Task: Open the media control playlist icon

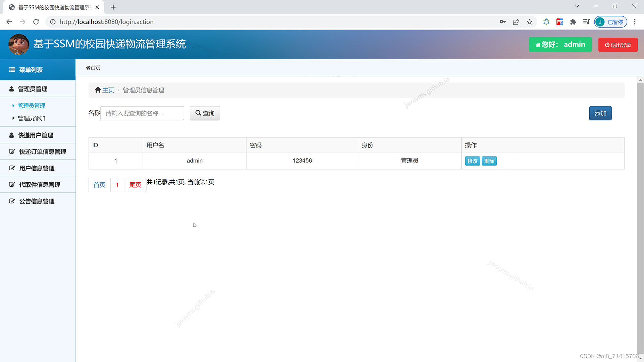Action: click(x=586, y=22)
